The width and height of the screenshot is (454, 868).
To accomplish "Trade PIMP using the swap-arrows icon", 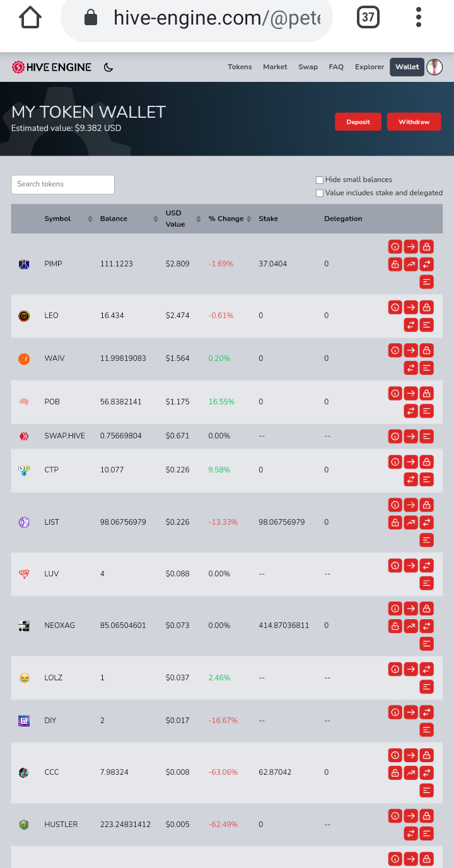I will [x=427, y=264].
